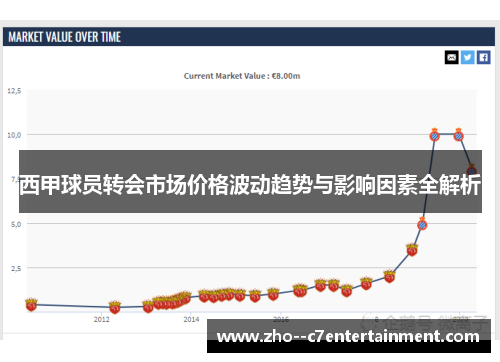Click the 2014 x-axis label
This screenshot has height=362, width=500.
coord(191,319)
